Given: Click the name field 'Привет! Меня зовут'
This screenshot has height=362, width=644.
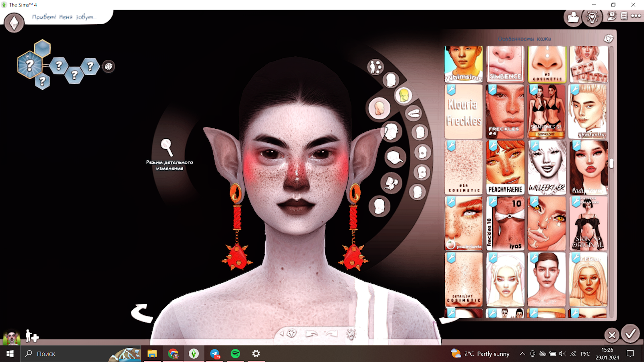Looking at the screenshot, I should [x=64, y=17].
